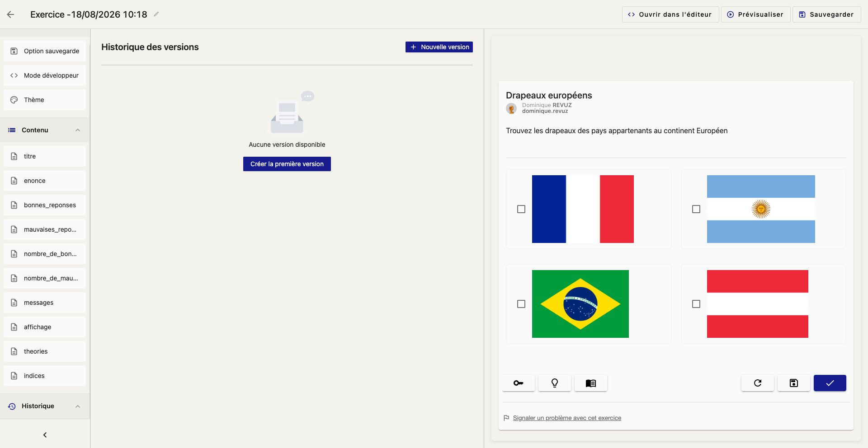Image resolution: width=868 pixels, height=448 pixels.
Task: Click the Thème palette icon
Action: coord(14,100)
